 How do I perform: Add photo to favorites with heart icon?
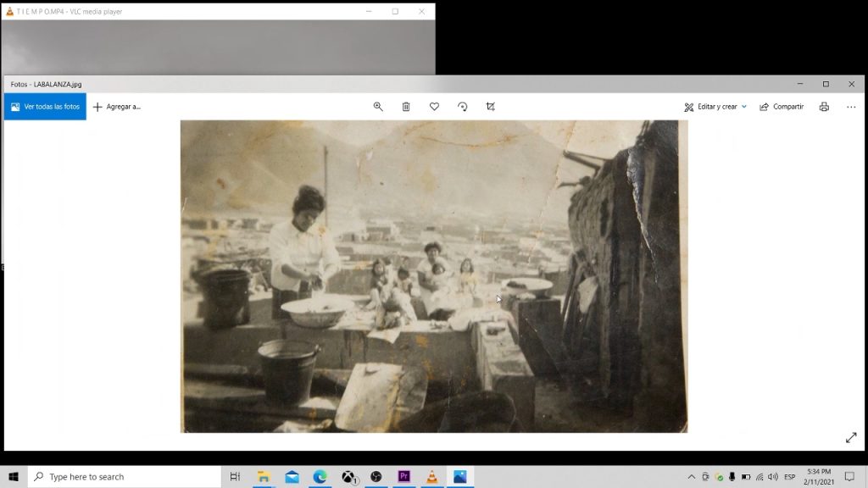(434, 106)
